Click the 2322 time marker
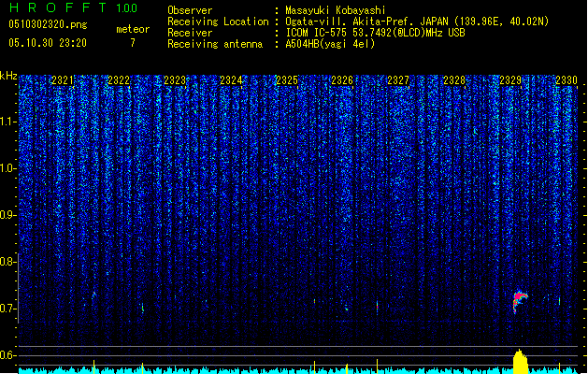 (x=119, y=80)
